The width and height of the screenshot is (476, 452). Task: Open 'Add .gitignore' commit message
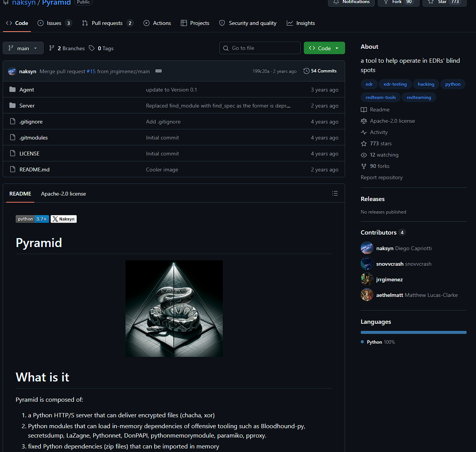tap(163, 122)
